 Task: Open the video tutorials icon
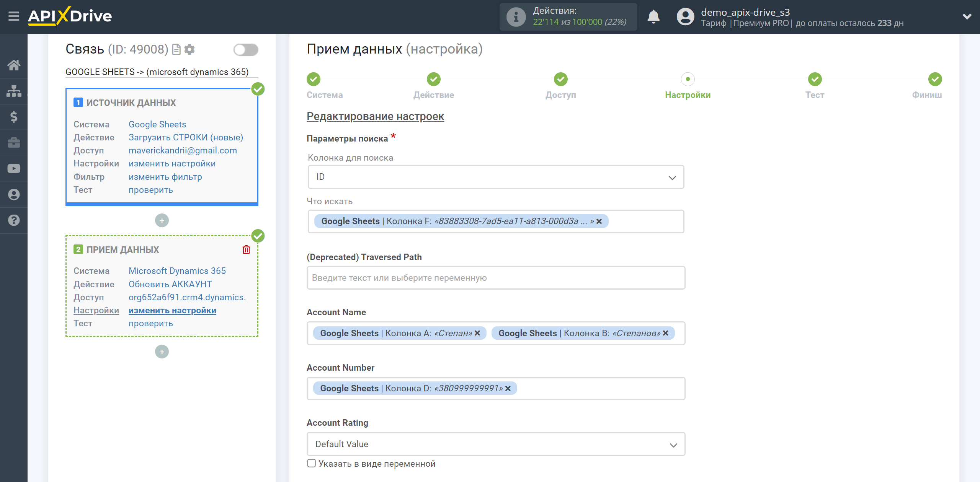[14, 169]
